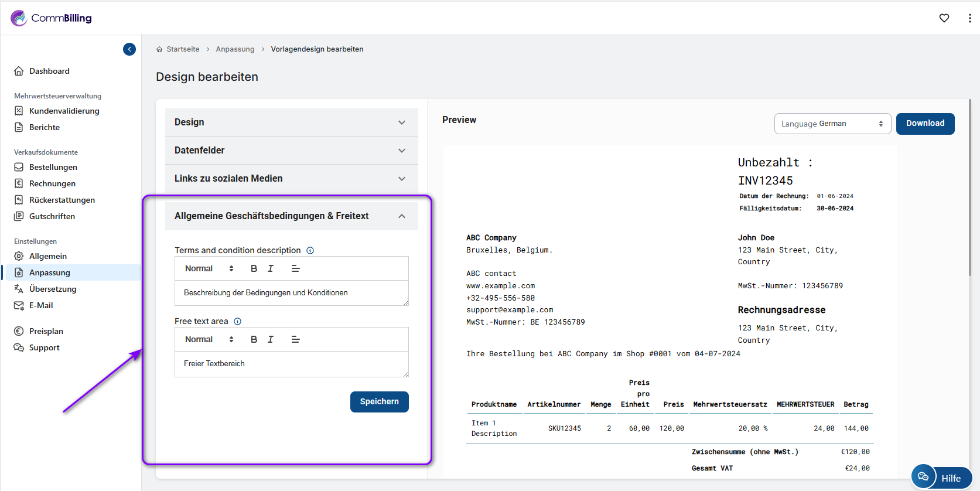
Task: Click the heart favorites icon
Action: coord(944,18)
